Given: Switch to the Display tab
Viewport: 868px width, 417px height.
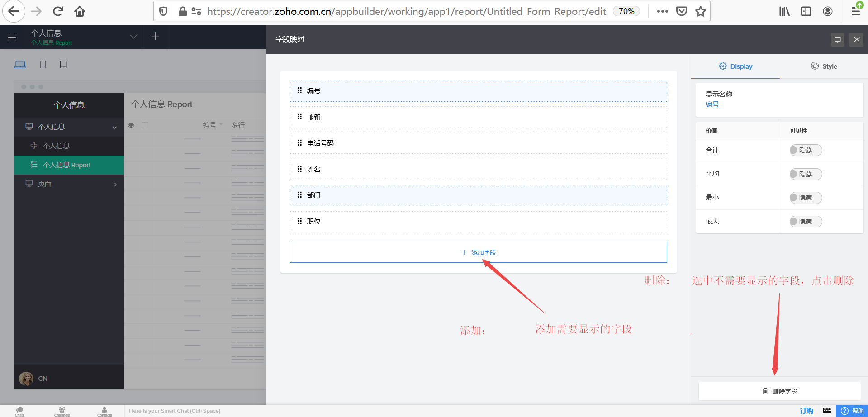Looking at the screenshot, I should [x=735, y=66].
